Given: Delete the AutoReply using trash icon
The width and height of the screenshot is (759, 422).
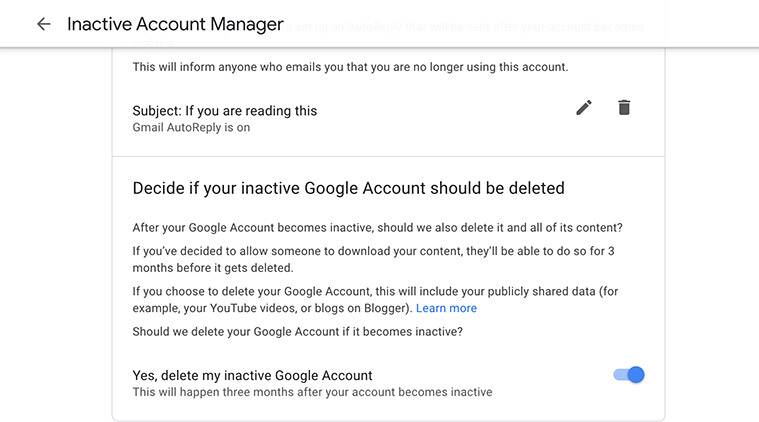Looking at the screenshot, I should pyautogui.click(x=624, y=107).
